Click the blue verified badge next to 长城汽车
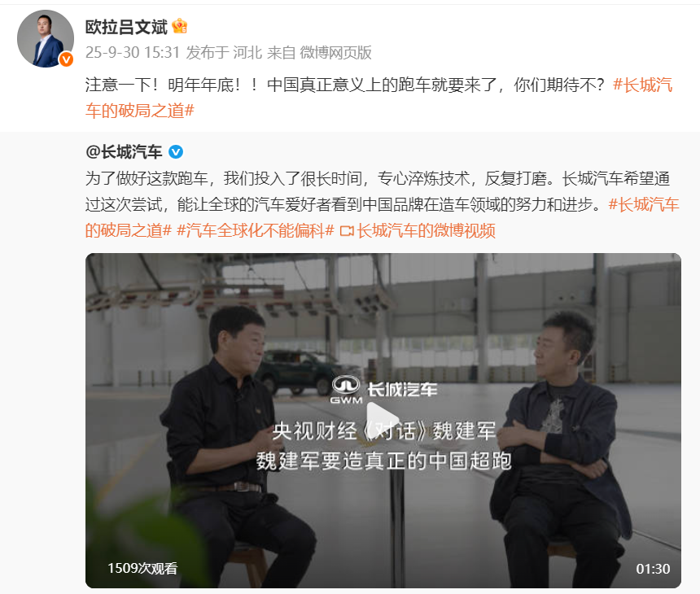This screenshot has width=700, height=594. pyautogui.click(x=176, y=152)
